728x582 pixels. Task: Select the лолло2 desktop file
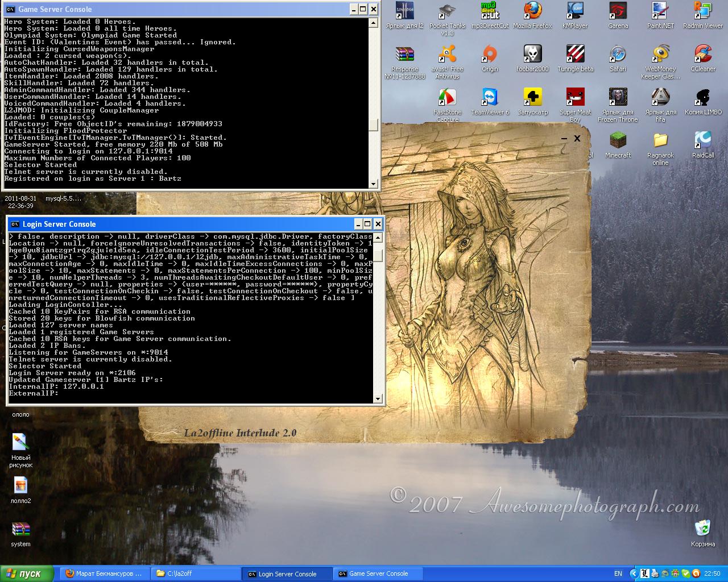[20, 490]
